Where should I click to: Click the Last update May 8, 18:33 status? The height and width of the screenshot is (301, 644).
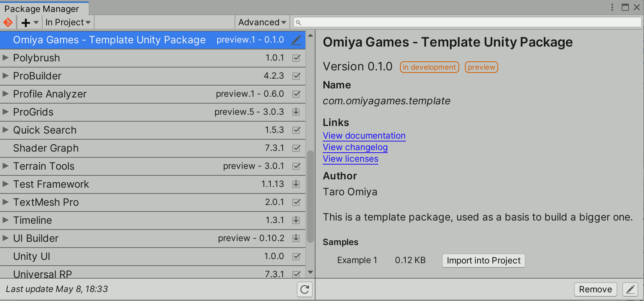point(57,289)
